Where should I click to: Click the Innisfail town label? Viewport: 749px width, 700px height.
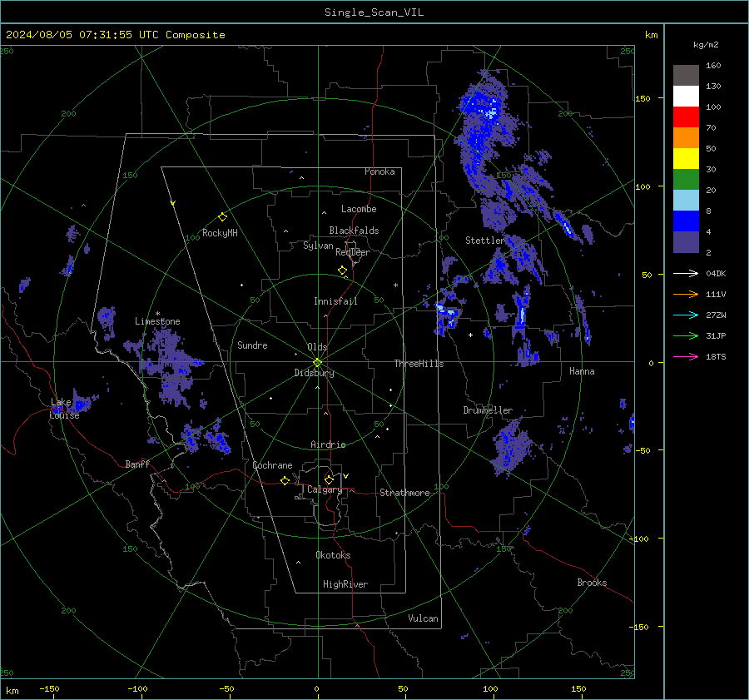click(x=335, y=301)
